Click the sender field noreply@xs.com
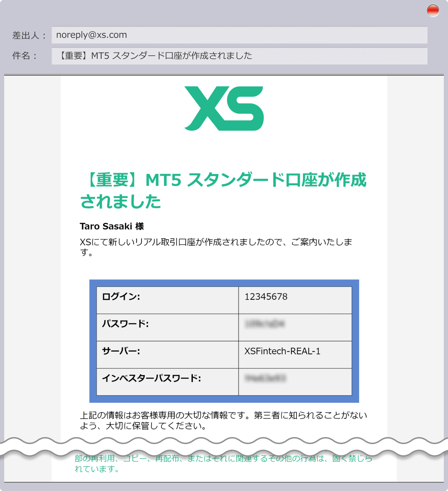This screenshot has width=448, height=491. tap(239, 35)
